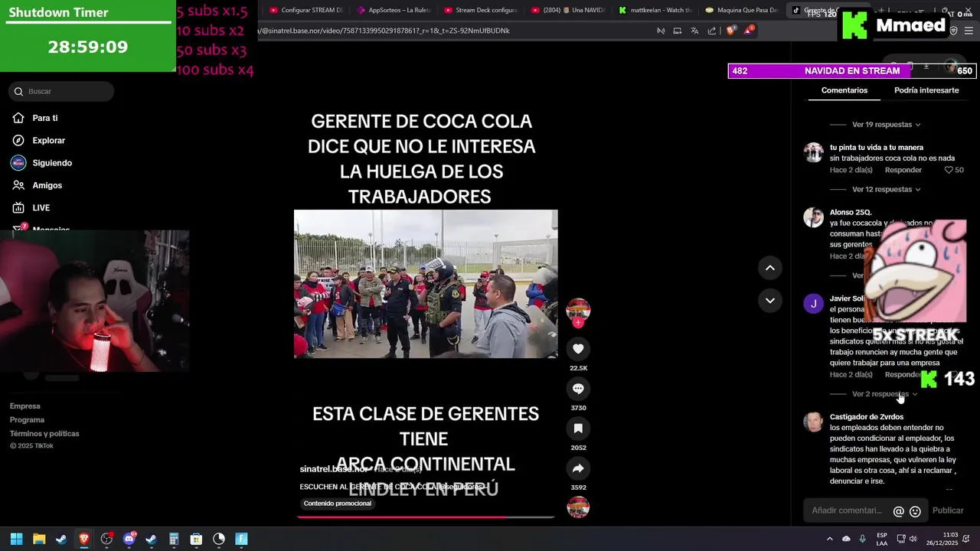Open 'tu pinta tu vida a tu manera' profile avatar
This screenshot has width=980, height=551.
pyautogui.click(x=813, y=152)
